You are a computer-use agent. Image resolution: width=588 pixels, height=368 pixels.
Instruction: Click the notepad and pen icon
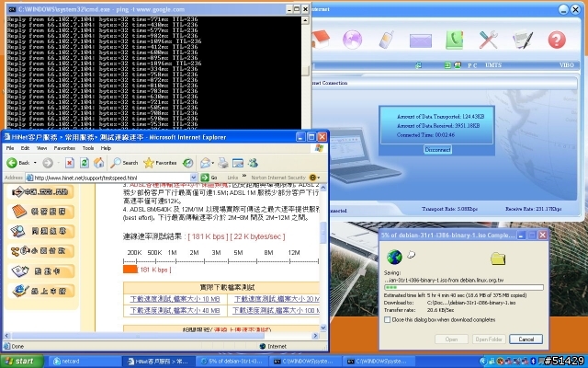click(x=523, y=40)
